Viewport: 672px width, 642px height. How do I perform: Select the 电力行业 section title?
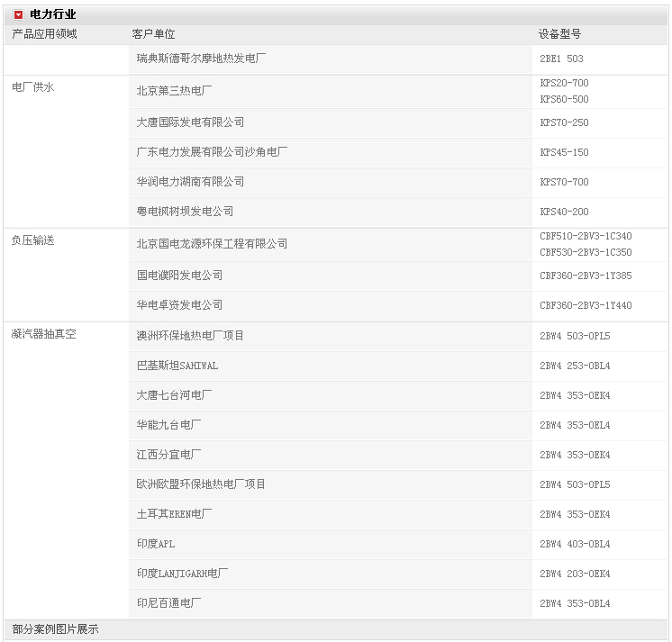tap(53, 14)
